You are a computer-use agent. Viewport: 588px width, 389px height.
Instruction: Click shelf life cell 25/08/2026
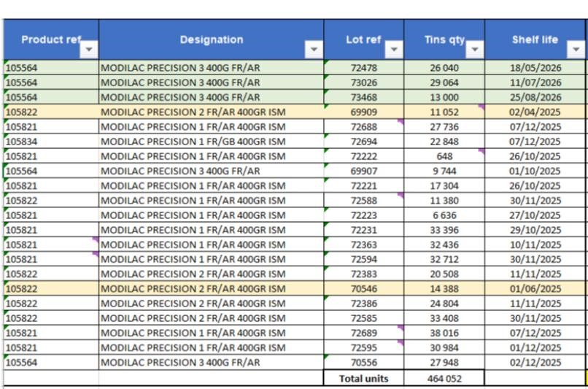click(535, 97)
